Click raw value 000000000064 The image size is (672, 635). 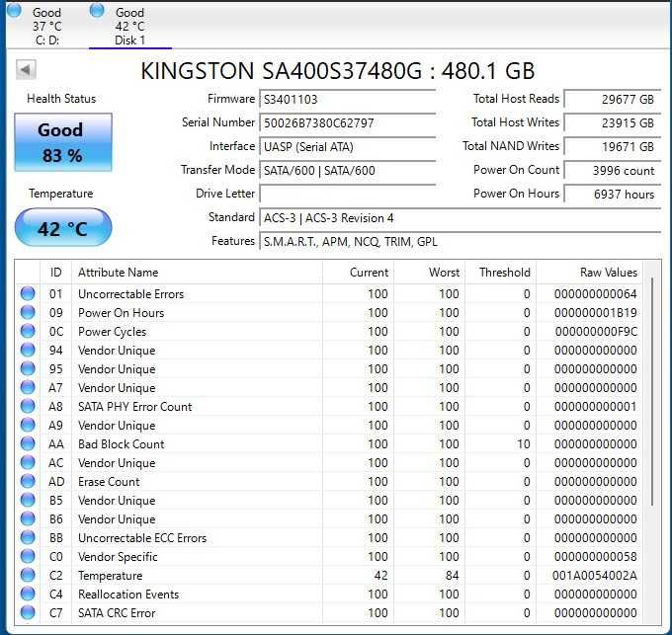595,294
